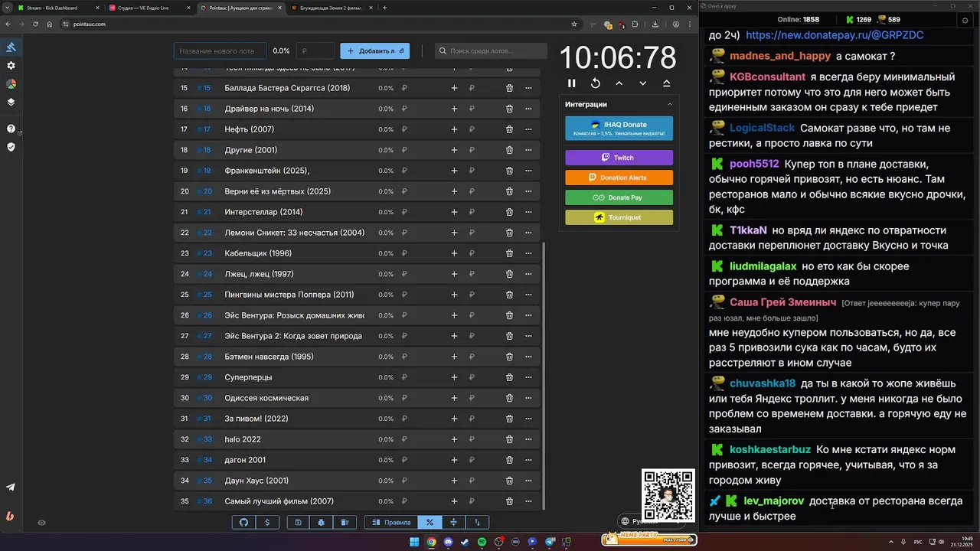Connect the Twitch integration
Image resolution: width=980 pixels, height=551 pixels.
[619, 158]
